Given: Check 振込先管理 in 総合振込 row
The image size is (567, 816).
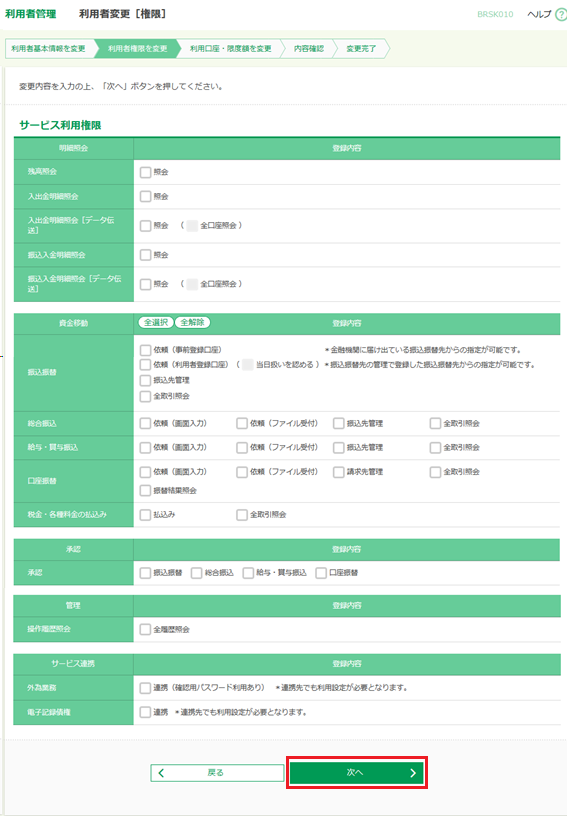Looking at the screenshot, I should (x=339, y=423).
